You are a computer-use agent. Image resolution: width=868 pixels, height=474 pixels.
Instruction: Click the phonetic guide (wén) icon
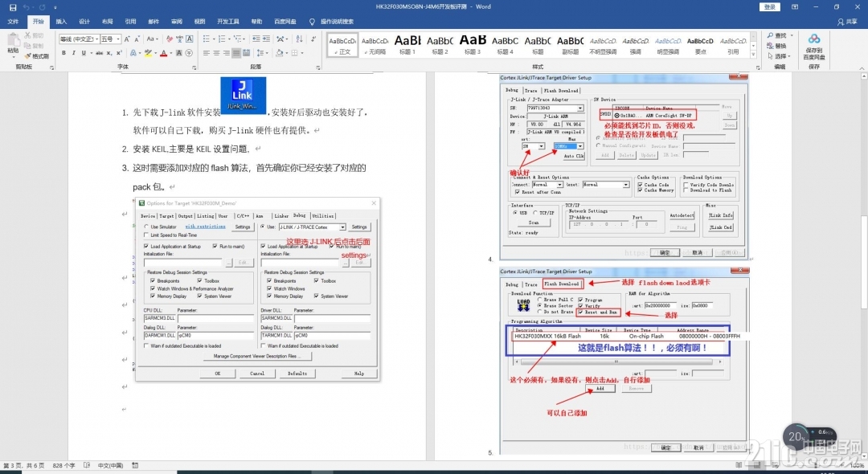pos(179,39)
